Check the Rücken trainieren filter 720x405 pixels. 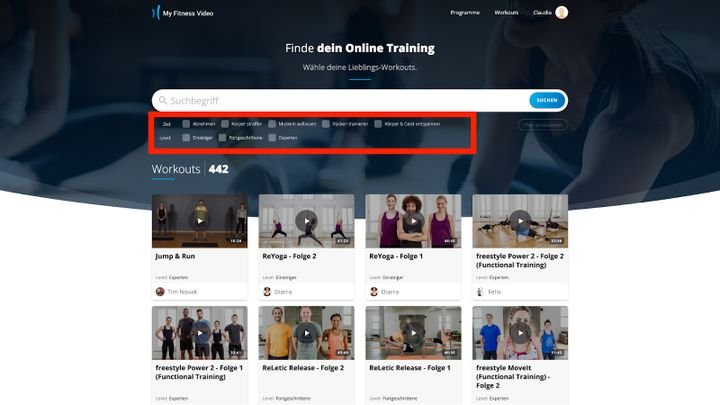pyautogui.click(x=326, y=124)
